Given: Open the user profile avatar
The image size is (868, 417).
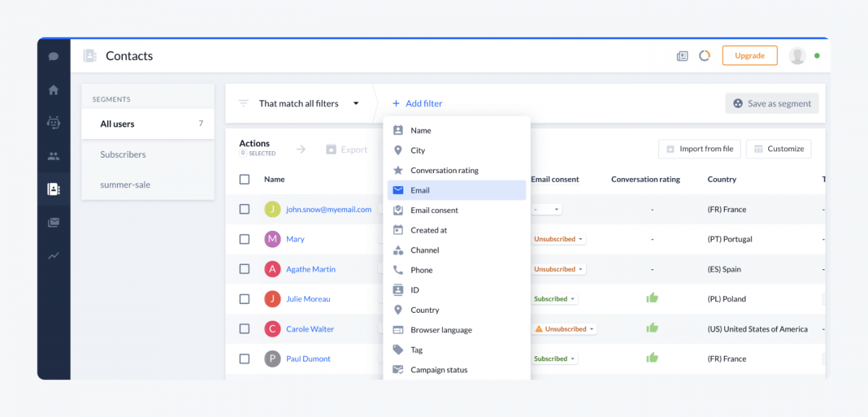Looking at the screenshot, I should click(x=798, y=56).
